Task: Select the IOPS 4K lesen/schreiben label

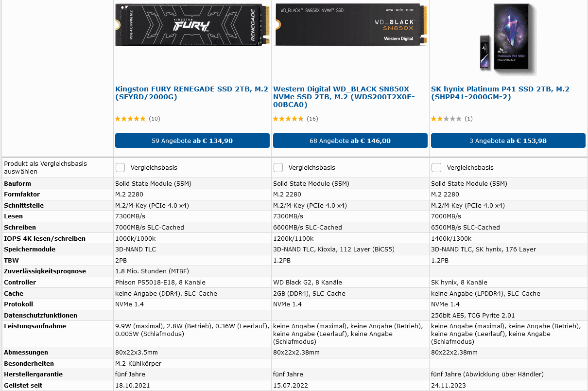Action: coord(45,238)
